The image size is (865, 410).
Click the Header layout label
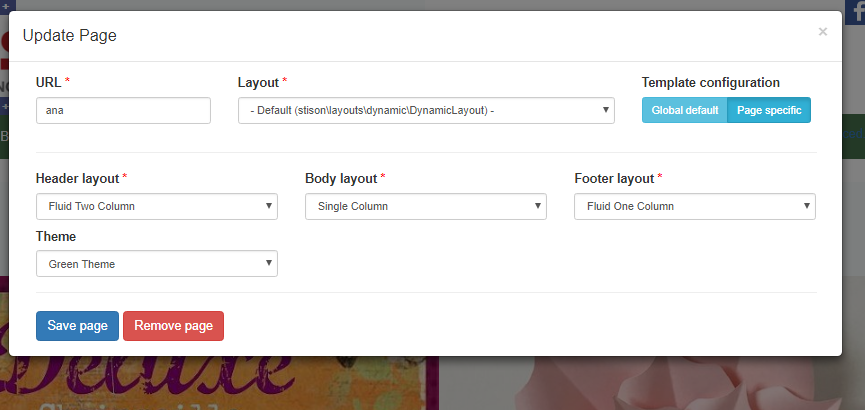[77, 179]
